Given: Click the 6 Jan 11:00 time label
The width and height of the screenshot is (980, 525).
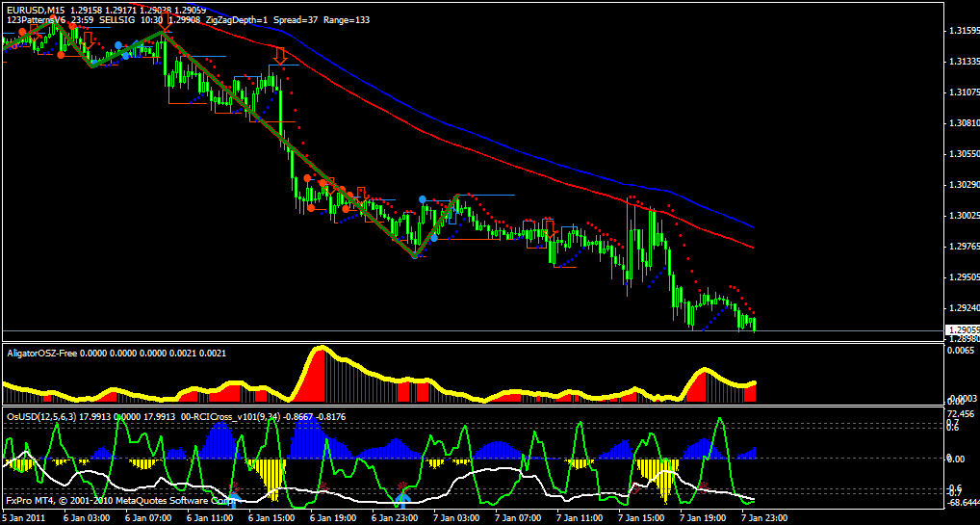Looking at the screenshot, I should 209,518.
